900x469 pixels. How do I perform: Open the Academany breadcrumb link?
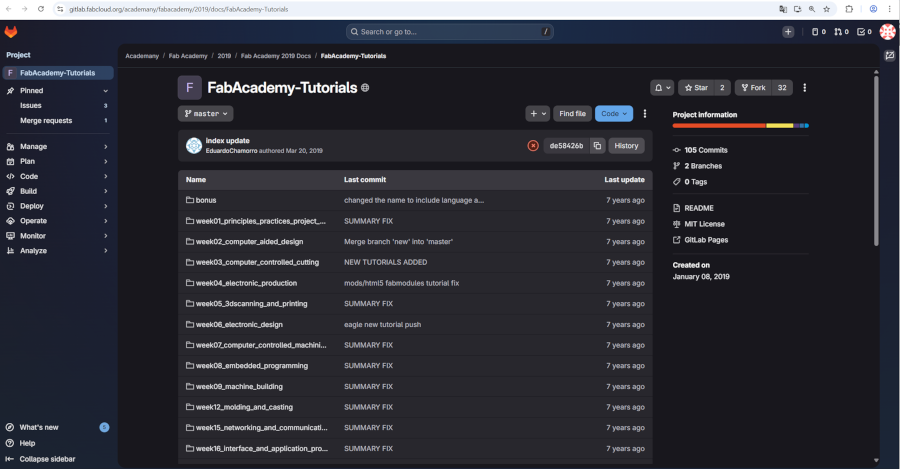[x=142, y=56]
